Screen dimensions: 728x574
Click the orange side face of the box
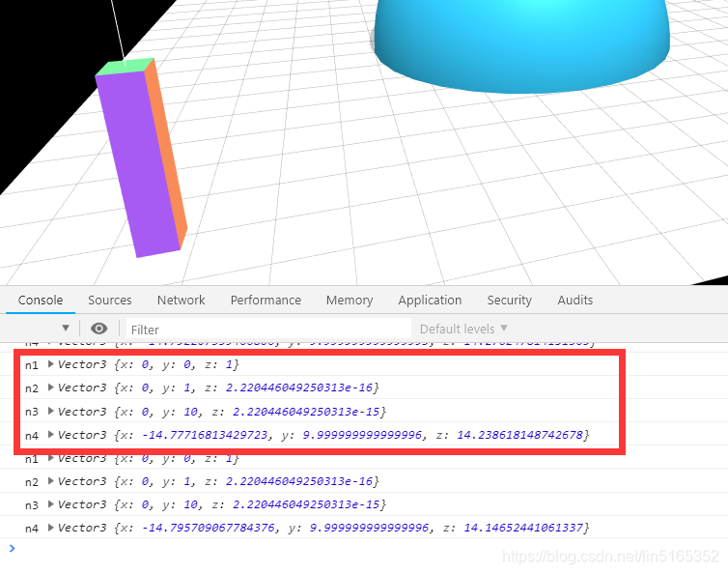pyautogui.click(x=166, y=154)
